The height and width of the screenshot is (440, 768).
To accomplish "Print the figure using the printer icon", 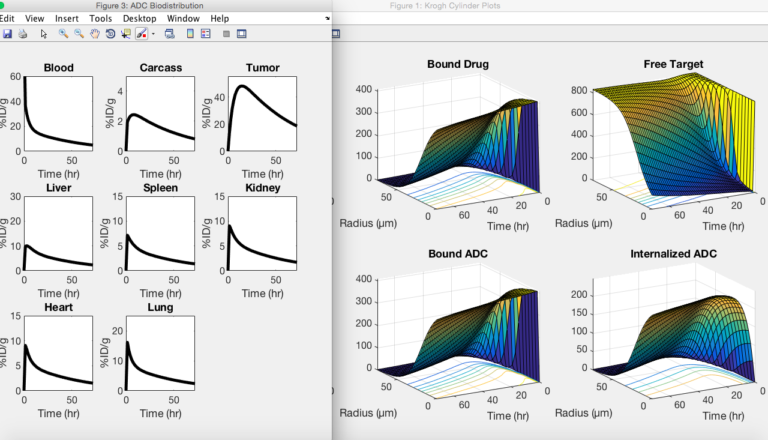I will point(23,34).
